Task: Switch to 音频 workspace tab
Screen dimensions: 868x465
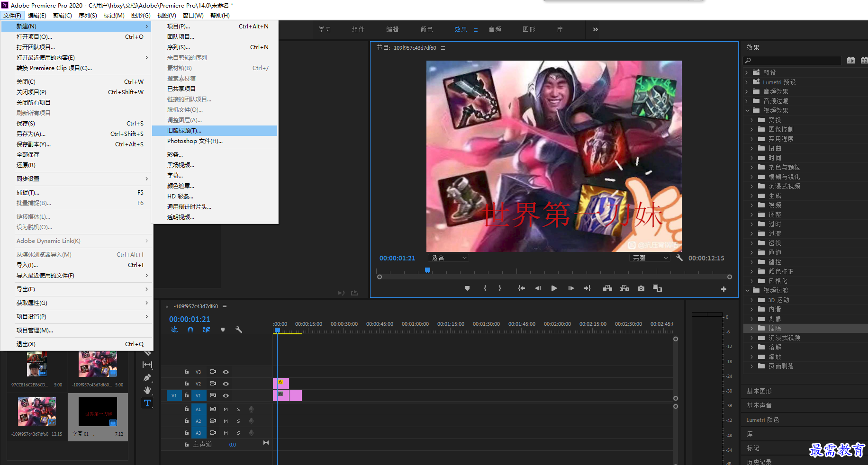Action: [x=495, y=29]
